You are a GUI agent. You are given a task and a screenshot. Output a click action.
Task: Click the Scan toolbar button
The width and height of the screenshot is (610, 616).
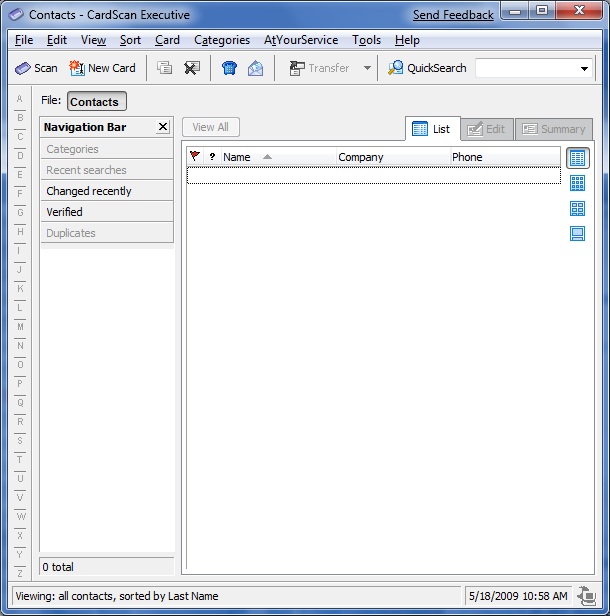(x=36, y=68)
